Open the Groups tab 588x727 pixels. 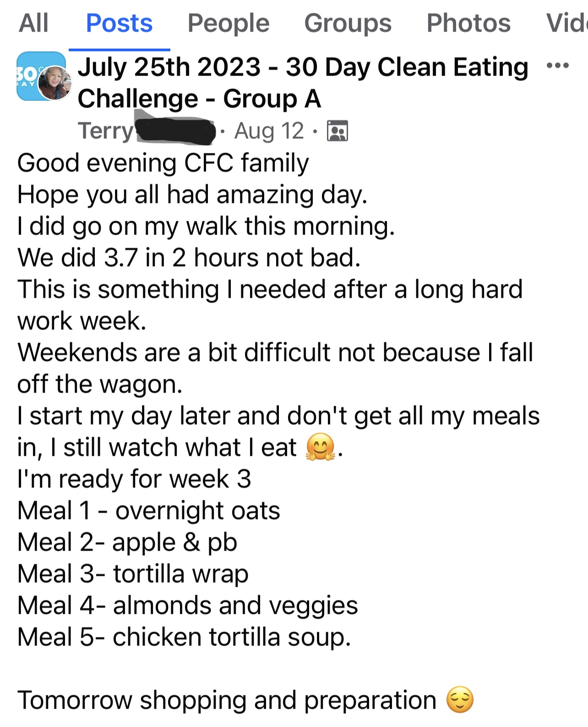tap(348, 23)
